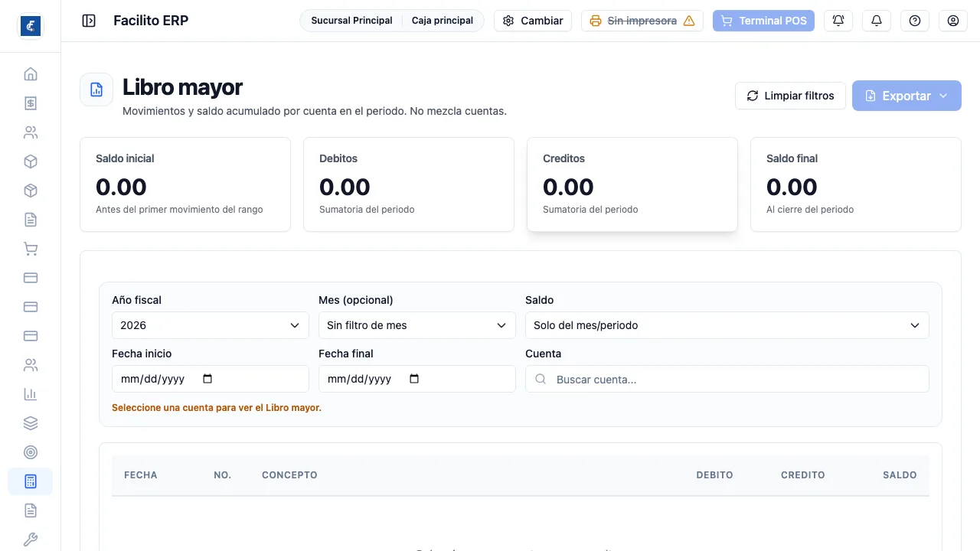The image size is (980, 551).
Task: Click the CONCEPTO column header
Action: 289,475
